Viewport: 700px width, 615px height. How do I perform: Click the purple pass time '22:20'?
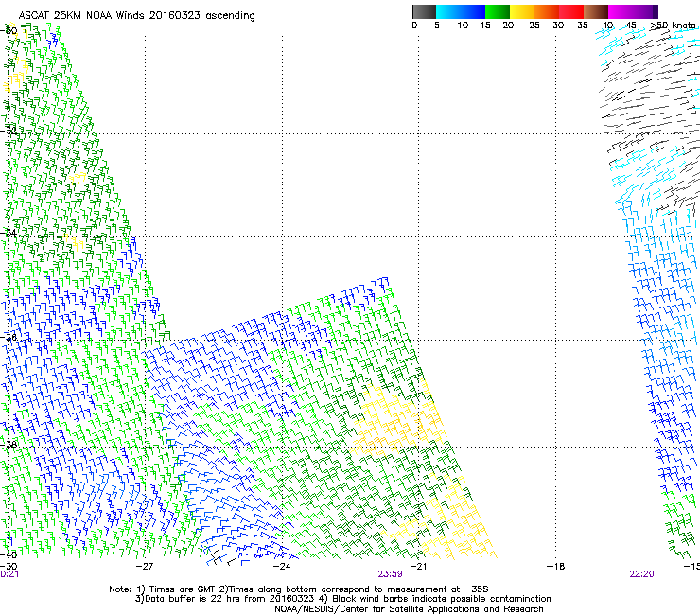click(x=641, y=574)
